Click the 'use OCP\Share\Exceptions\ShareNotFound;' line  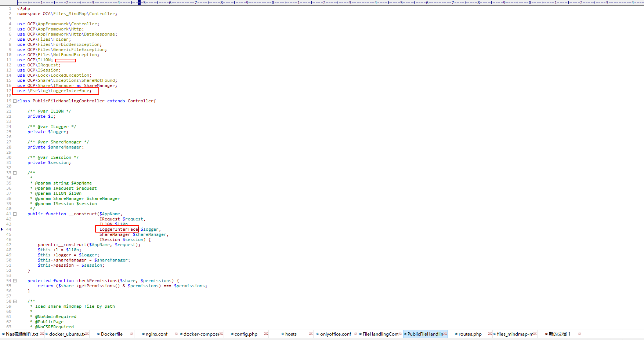click(x=67, y=80)
